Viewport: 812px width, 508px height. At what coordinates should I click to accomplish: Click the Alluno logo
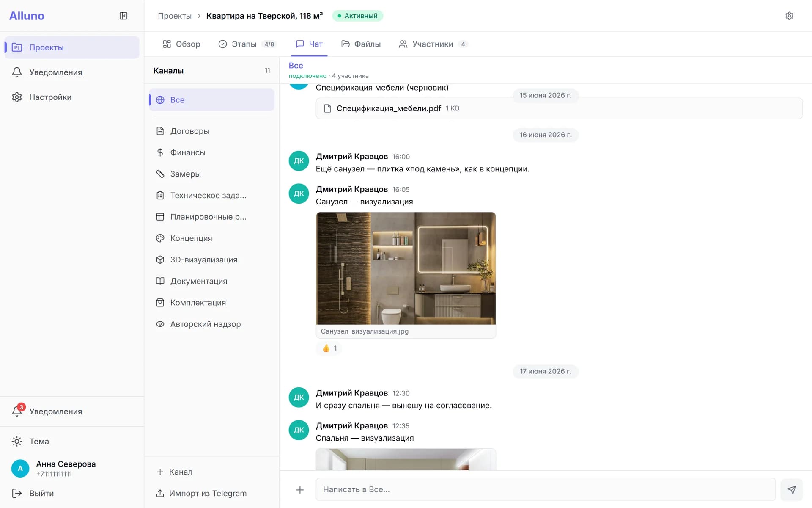(x=27, y=16)
